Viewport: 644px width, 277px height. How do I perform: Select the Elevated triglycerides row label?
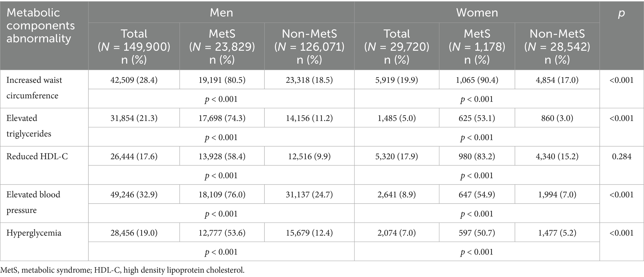(29, 126)
